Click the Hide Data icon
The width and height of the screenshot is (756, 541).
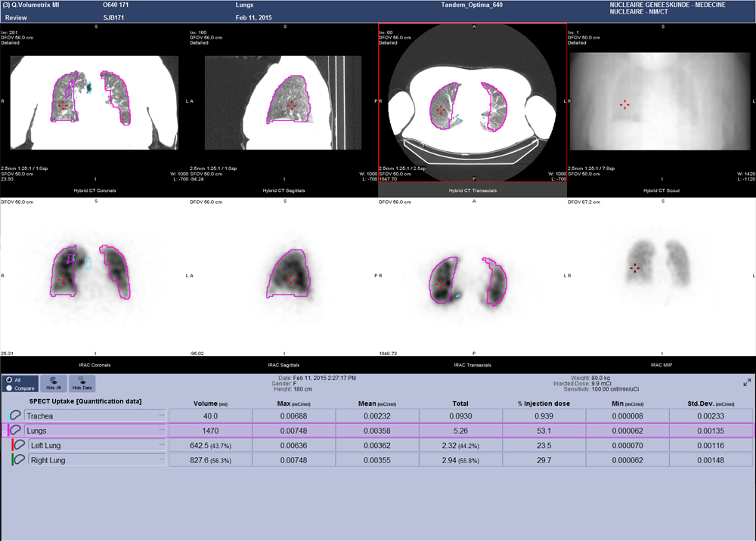click(82, 382)
